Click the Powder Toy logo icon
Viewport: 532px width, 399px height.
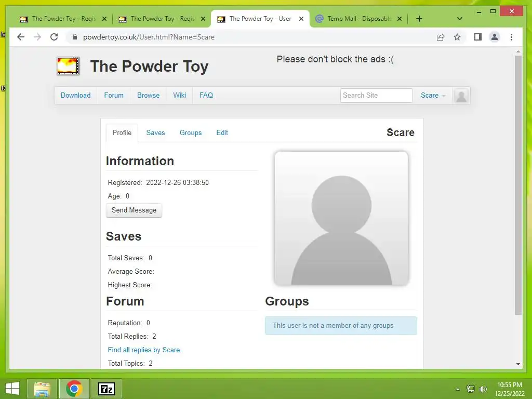pyautogui.click(x=68, y=66)
